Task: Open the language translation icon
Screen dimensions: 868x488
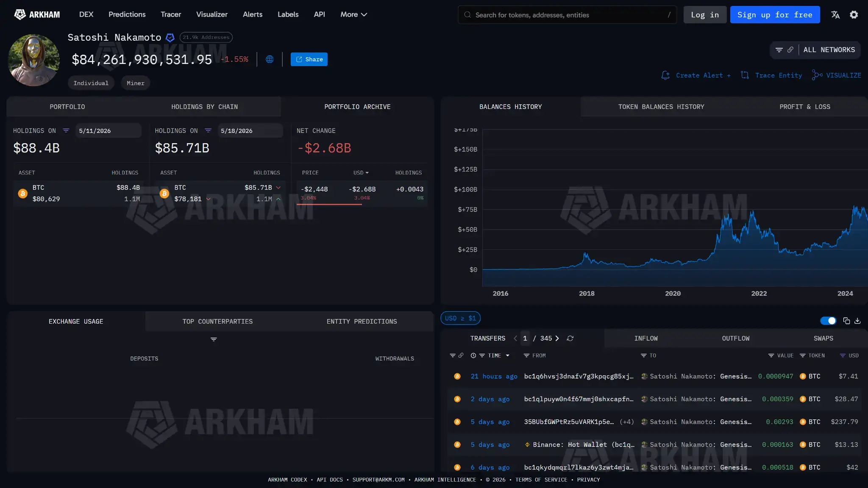Action: [835, 15]
